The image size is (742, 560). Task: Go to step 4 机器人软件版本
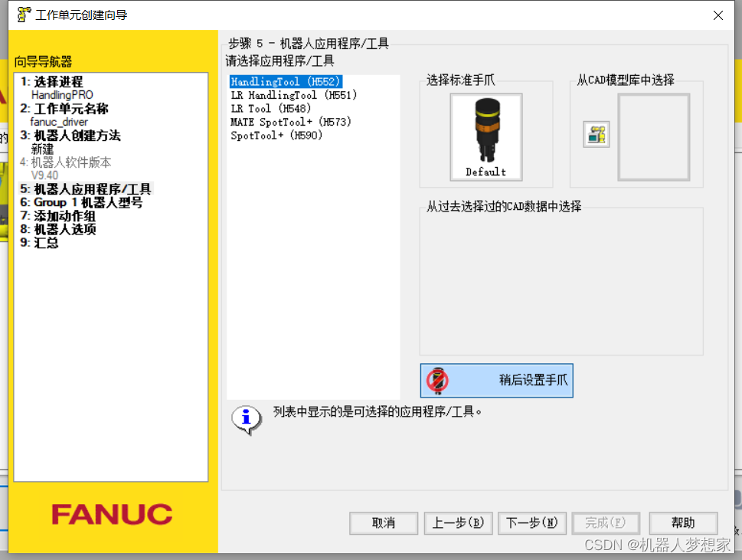coord(65,162)
